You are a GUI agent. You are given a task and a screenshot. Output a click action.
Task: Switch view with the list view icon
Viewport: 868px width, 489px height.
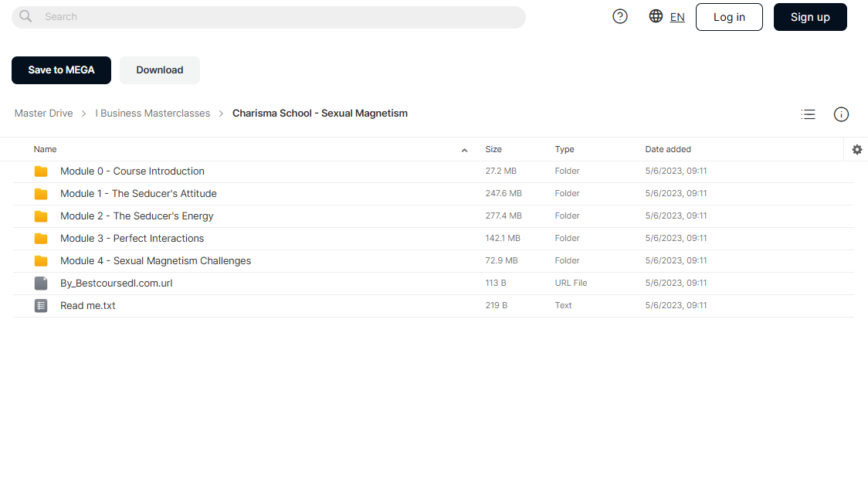809,114
